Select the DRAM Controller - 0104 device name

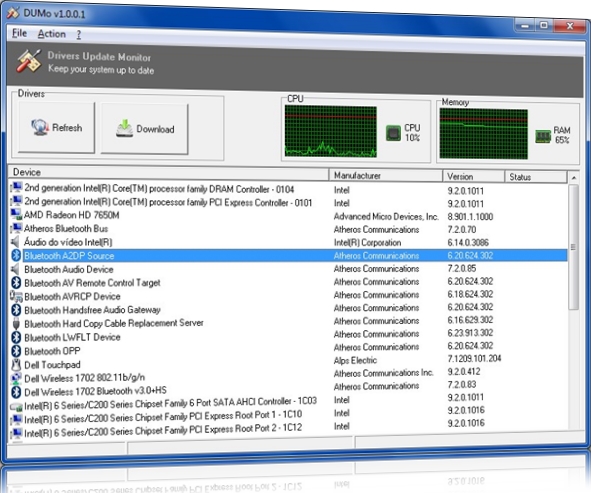(159, 188)
